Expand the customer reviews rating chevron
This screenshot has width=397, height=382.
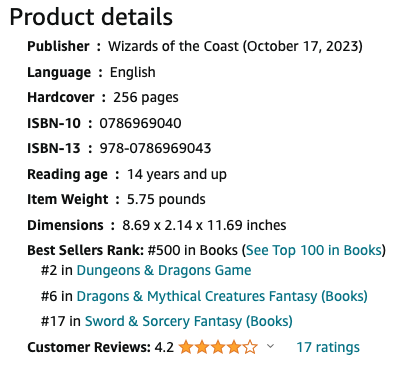[x=271, y=346]
